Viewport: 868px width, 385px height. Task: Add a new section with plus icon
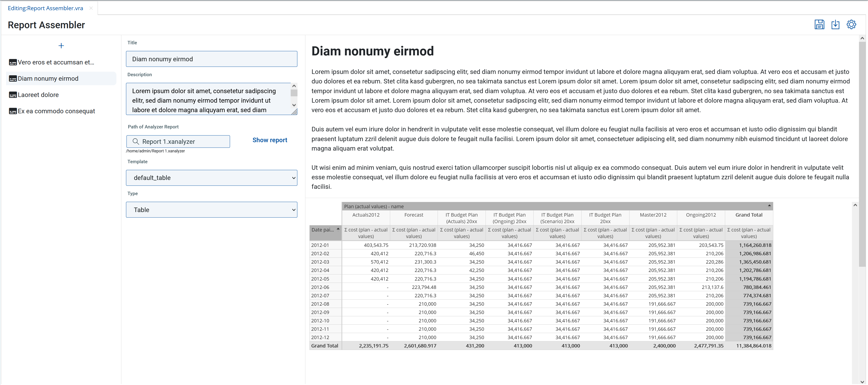tap(61, 45)
